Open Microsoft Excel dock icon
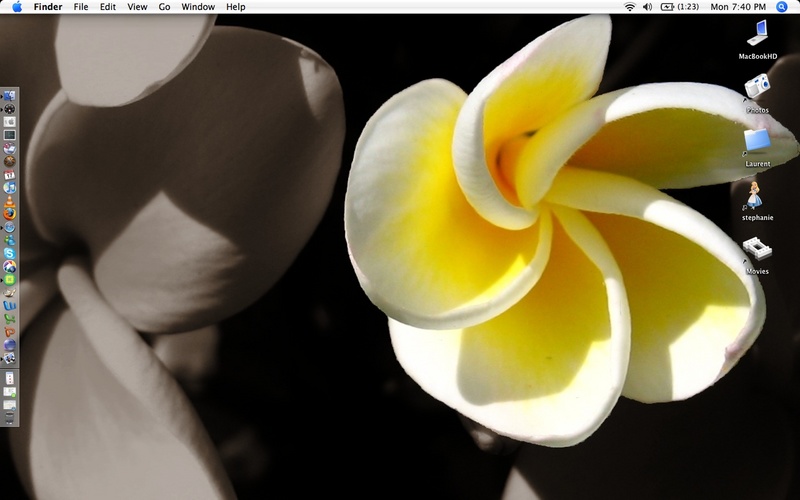This screenshot has width=800, height=500. 9,318
